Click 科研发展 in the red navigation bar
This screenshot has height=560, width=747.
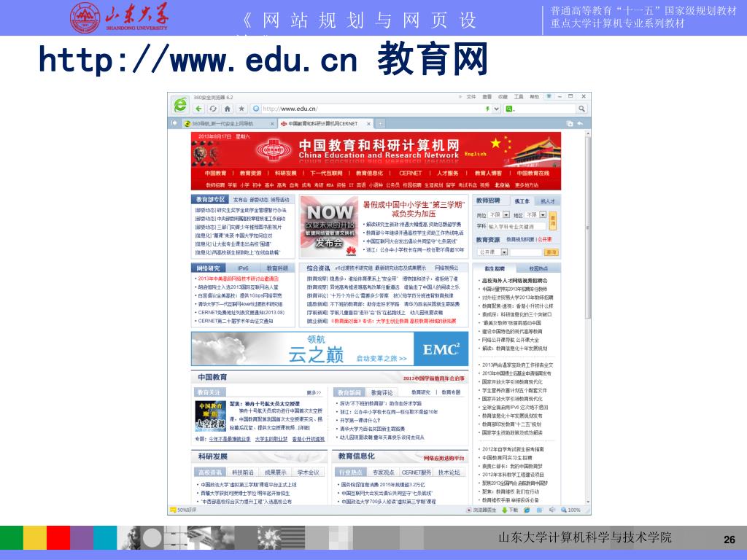coord(286,174)
